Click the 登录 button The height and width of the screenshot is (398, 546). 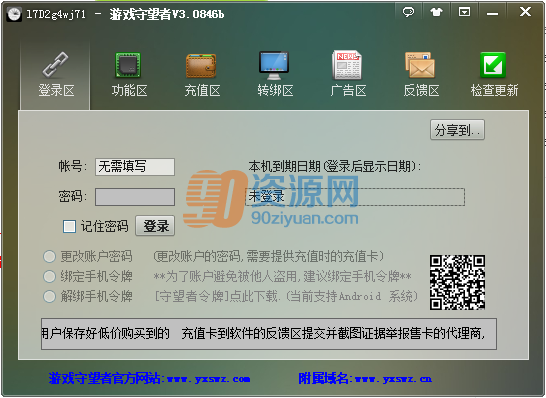(x=155, y=226)
